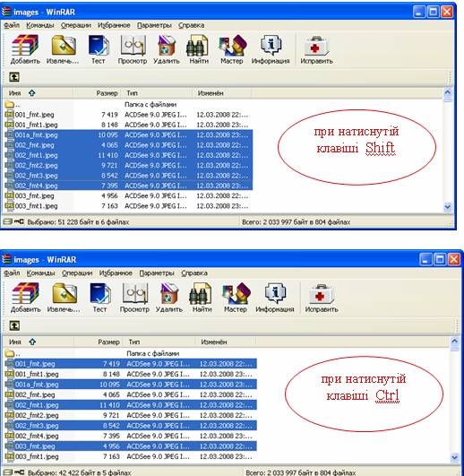464x476 pixels.
Task: Sort by Имя column in top window
Action: (x=38, y=93)
